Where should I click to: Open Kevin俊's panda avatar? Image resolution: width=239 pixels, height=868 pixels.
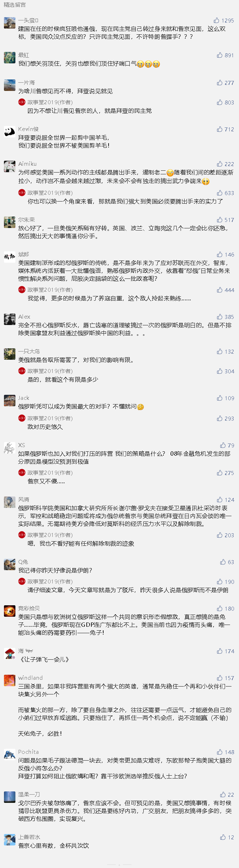coord(10,132)
